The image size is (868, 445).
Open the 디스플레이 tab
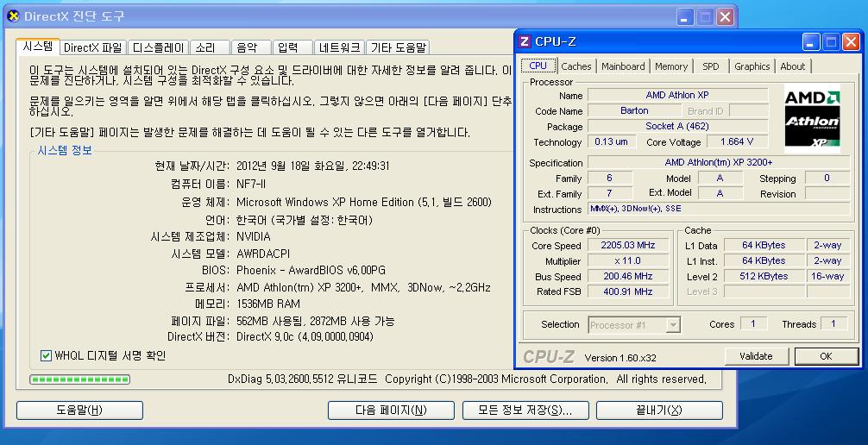click(x=158, y=47)
